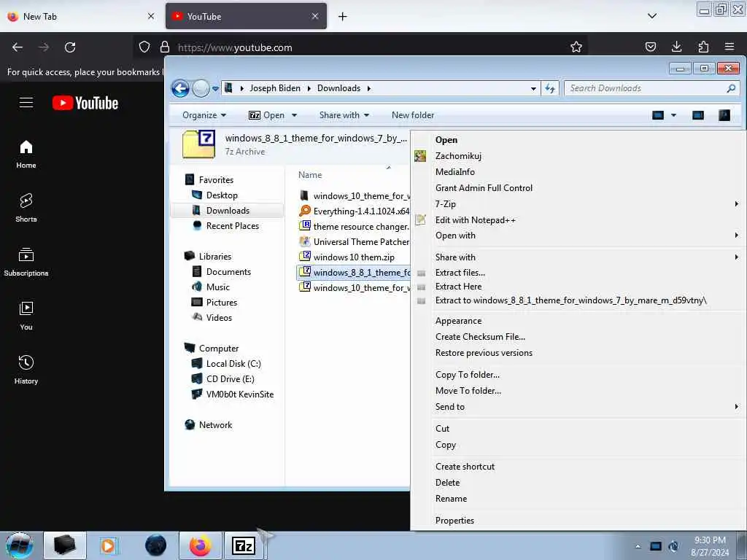747x560 pixels.
Task: Open Firefox application menu
Action: click(x=729, y=47)
